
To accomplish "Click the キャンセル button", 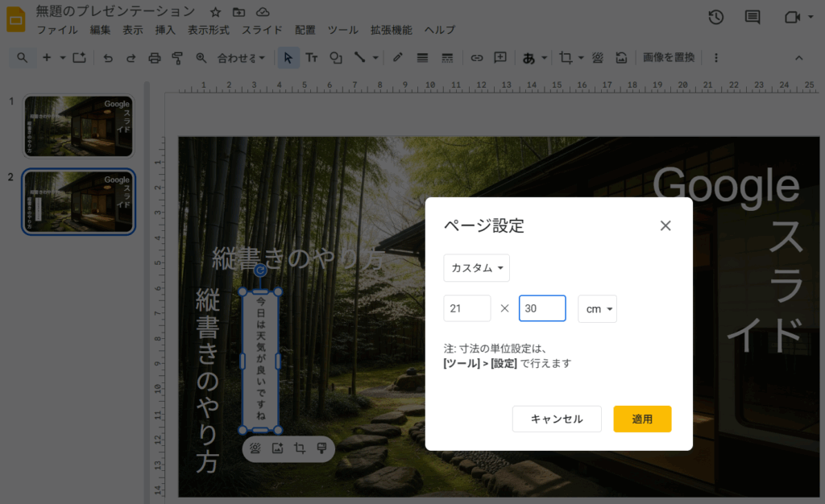I will 557,419.
